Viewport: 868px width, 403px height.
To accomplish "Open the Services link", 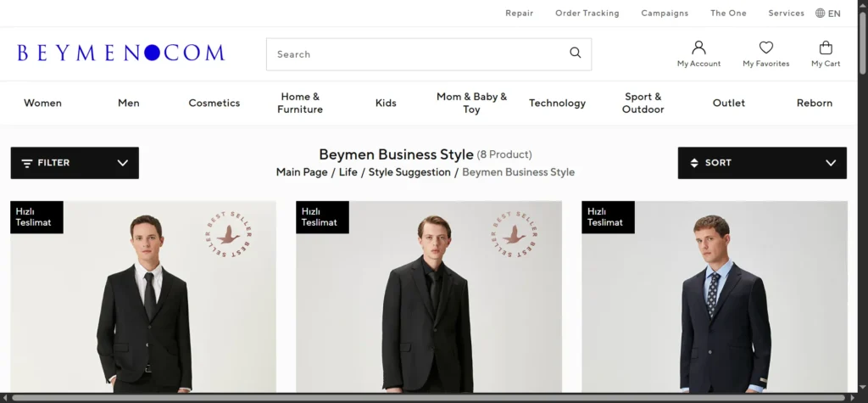I will point(786,14).
